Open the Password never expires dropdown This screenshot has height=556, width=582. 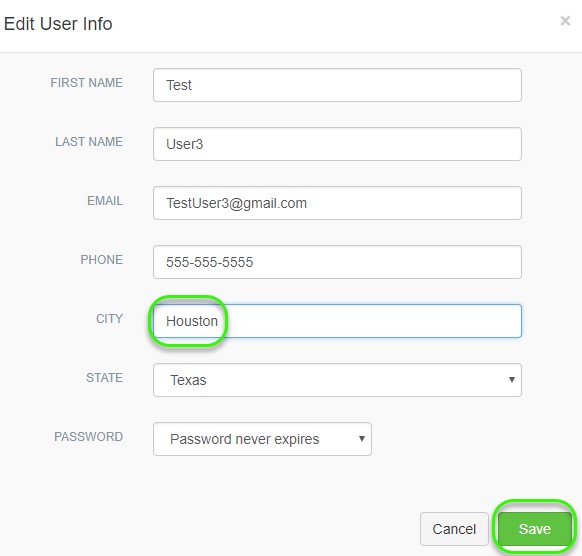262,439
